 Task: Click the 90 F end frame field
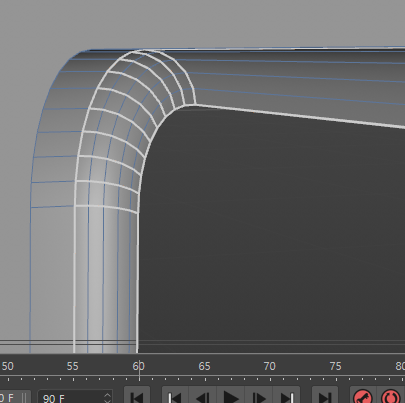click(72, 397)
